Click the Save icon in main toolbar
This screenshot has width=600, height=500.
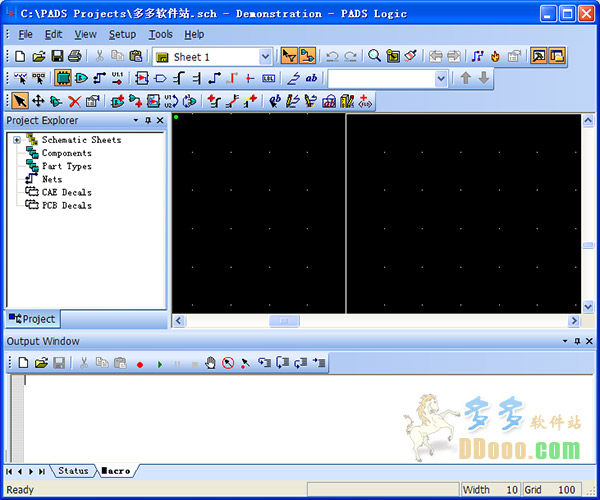point(57,57)
